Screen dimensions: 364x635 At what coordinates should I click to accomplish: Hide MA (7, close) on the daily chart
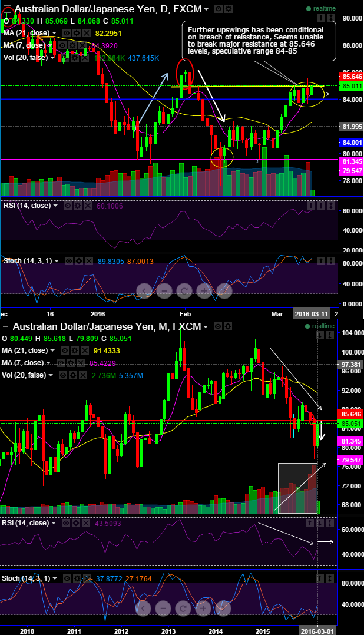click(x=62, y=45)
